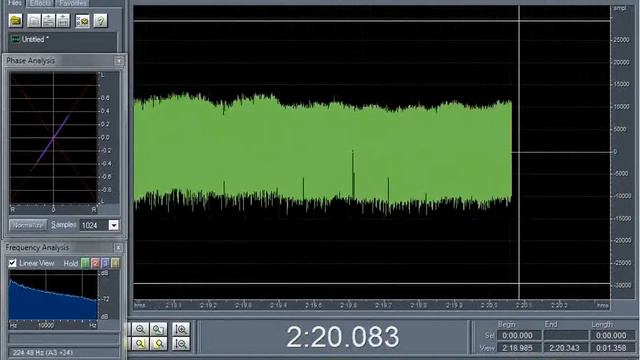Click the phase analysis plot
640x360 pixels.
[53, 138]
